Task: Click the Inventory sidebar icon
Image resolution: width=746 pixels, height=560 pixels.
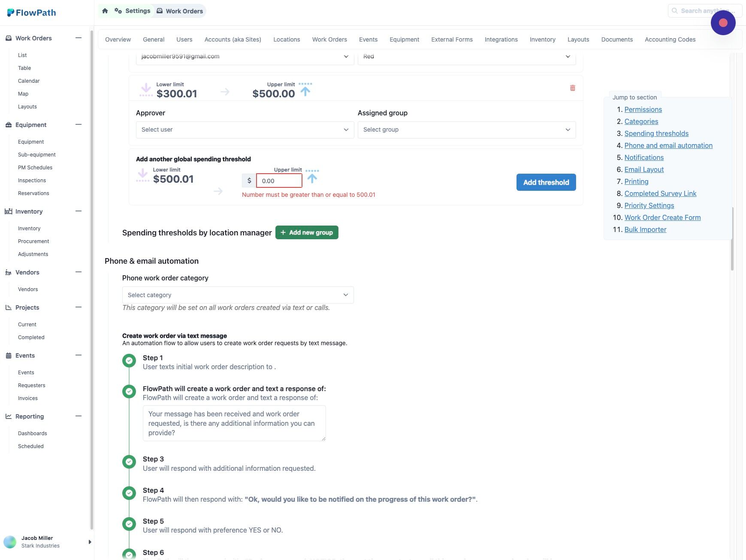Action: (x=8, y=211)
